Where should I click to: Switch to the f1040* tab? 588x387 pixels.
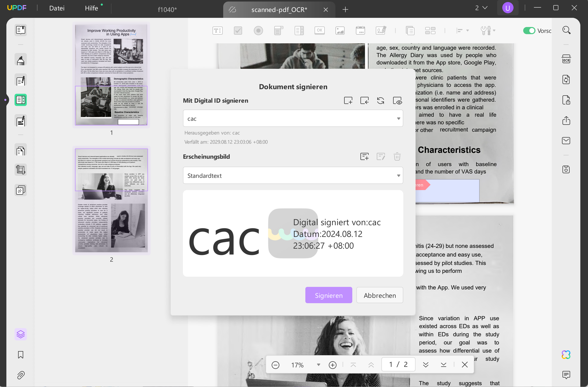coord(167,9)
